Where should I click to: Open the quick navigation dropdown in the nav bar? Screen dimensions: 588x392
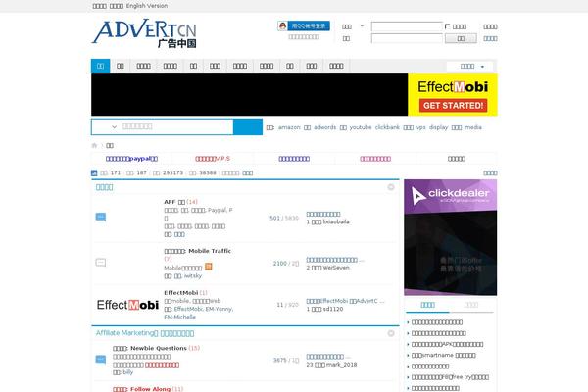(470, 66)
